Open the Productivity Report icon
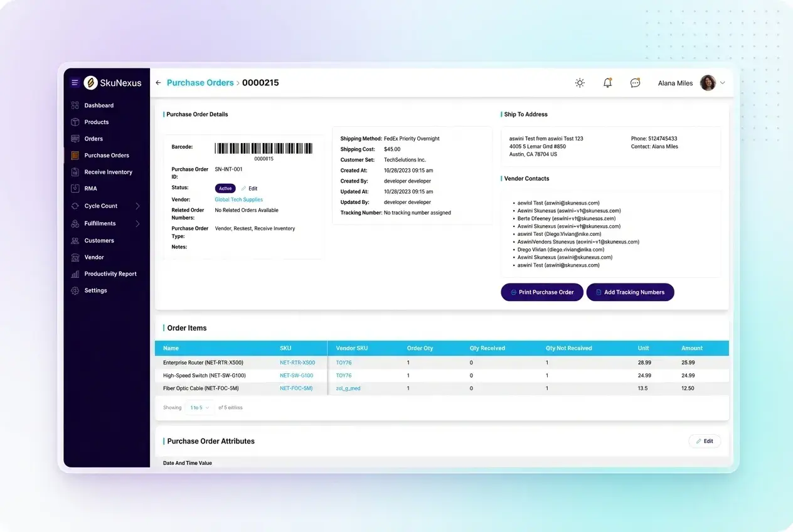 pos(77,274)
